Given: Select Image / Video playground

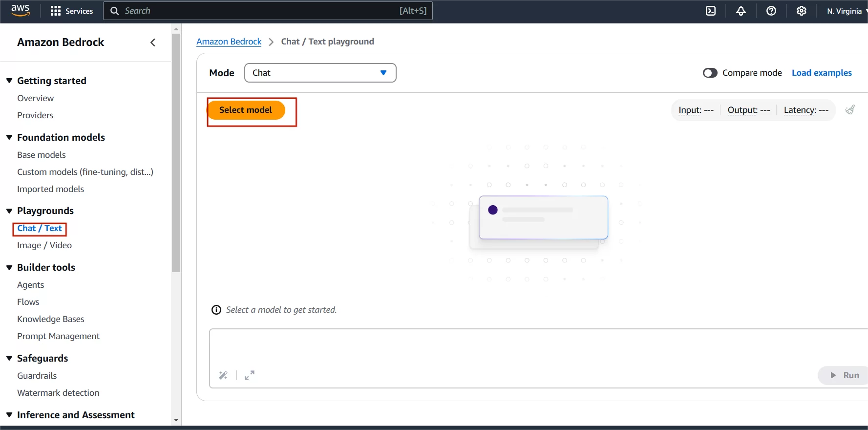Looking at the screenshot, I should coord(44,245).
